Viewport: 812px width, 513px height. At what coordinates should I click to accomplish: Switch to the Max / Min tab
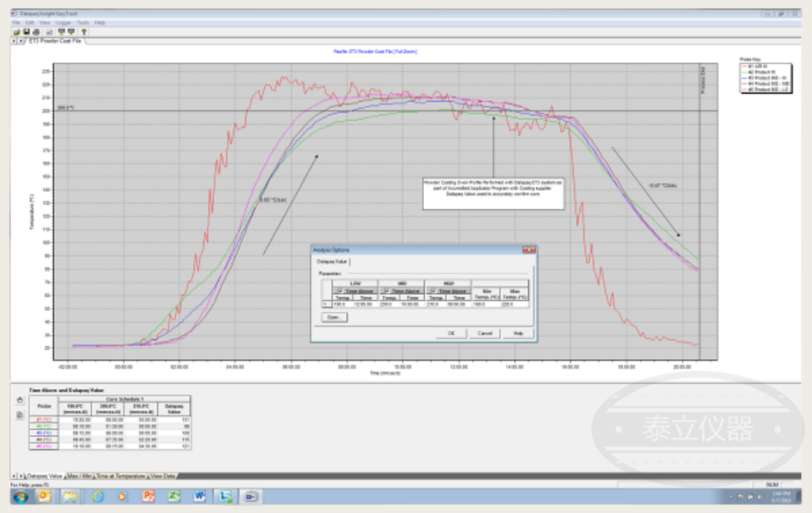(x=79, y=475)
